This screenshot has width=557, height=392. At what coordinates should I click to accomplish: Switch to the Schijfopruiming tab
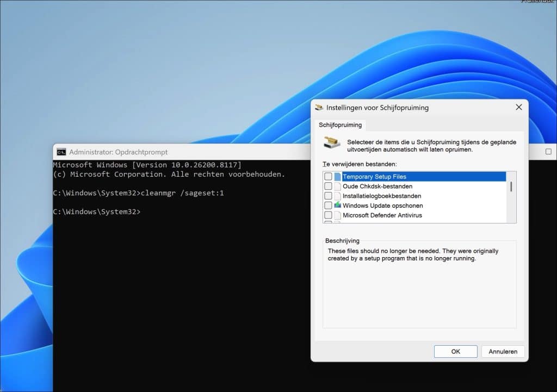click(340, 125)
